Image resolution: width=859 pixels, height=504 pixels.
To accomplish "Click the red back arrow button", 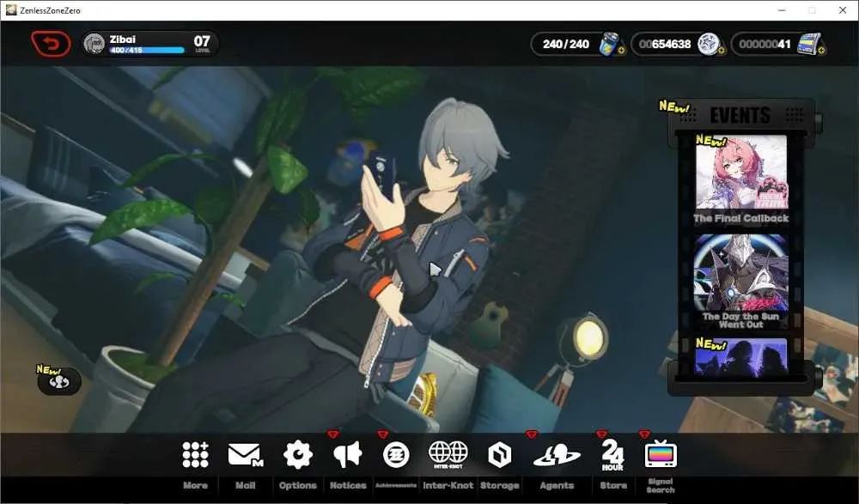I will 51,44.
